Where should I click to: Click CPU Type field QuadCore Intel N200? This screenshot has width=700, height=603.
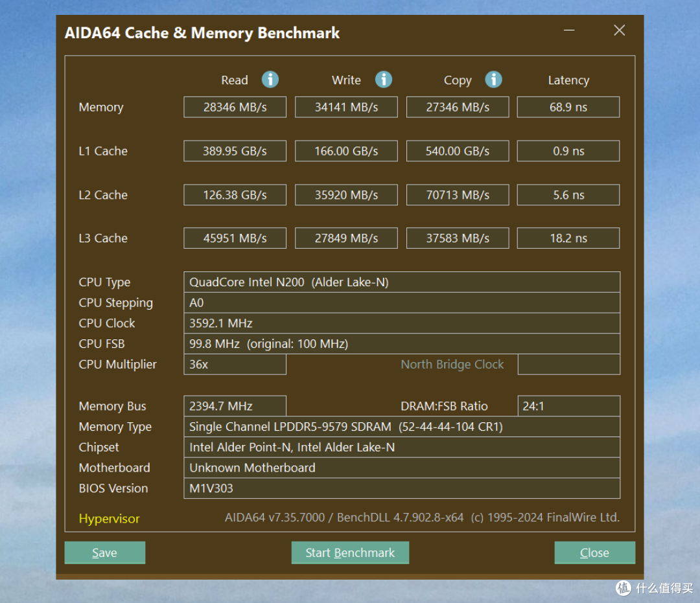click(402, 282)
